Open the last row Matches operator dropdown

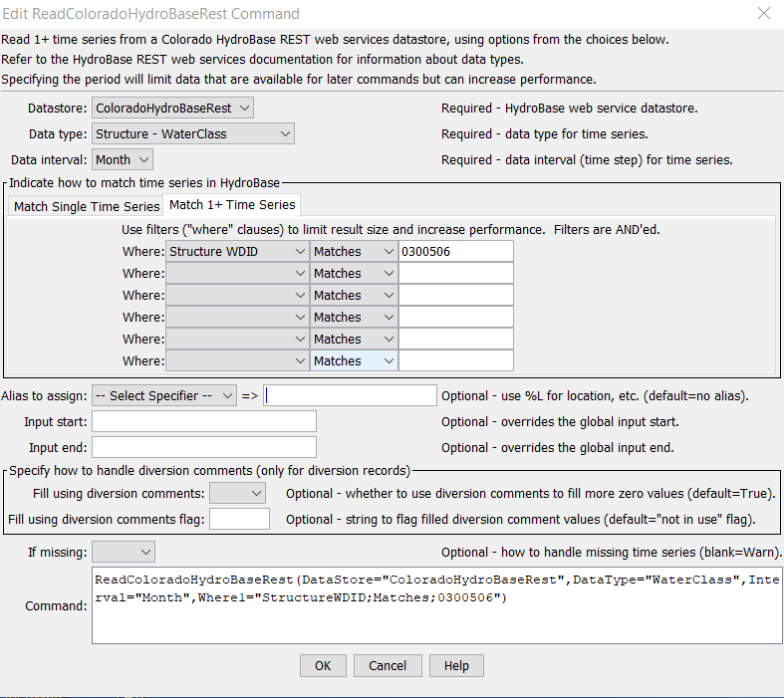coord(354,361)
